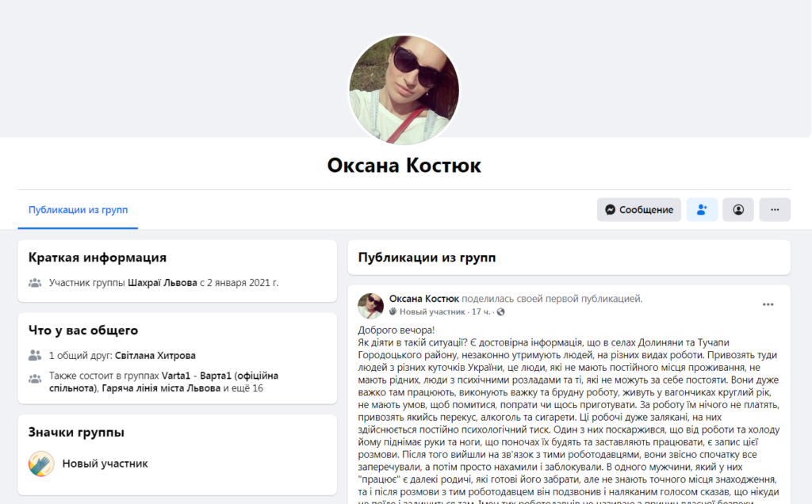Image resolution: width=812 pixels, height=504 pixels.
Task: Click the add friend icon button
Action: click(702, 210)
